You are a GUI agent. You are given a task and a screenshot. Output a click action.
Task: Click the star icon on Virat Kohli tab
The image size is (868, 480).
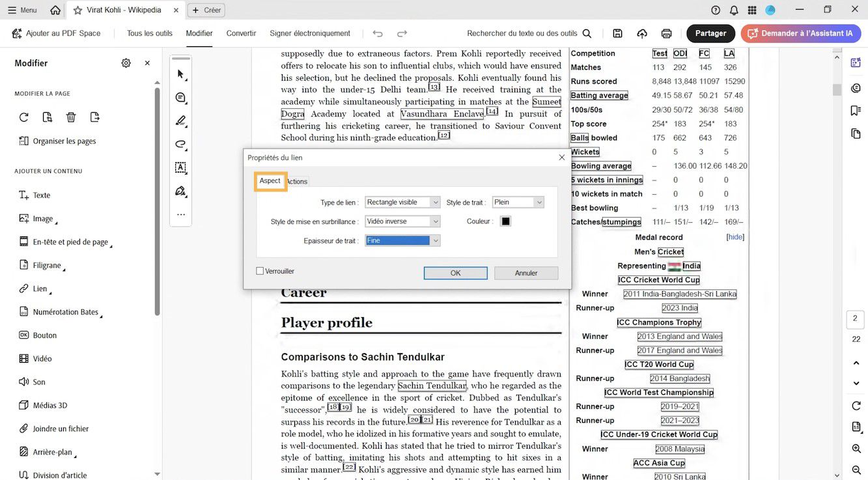pyautogui.click(x=78, y=10)
